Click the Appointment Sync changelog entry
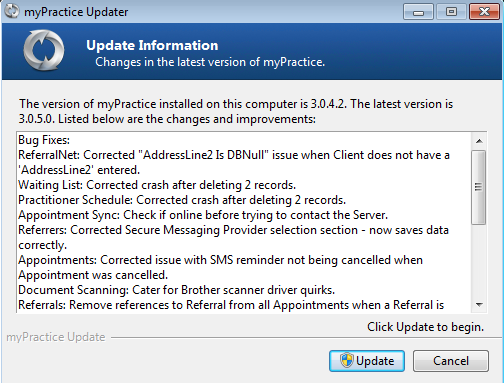504x383 pixels. 203,215
